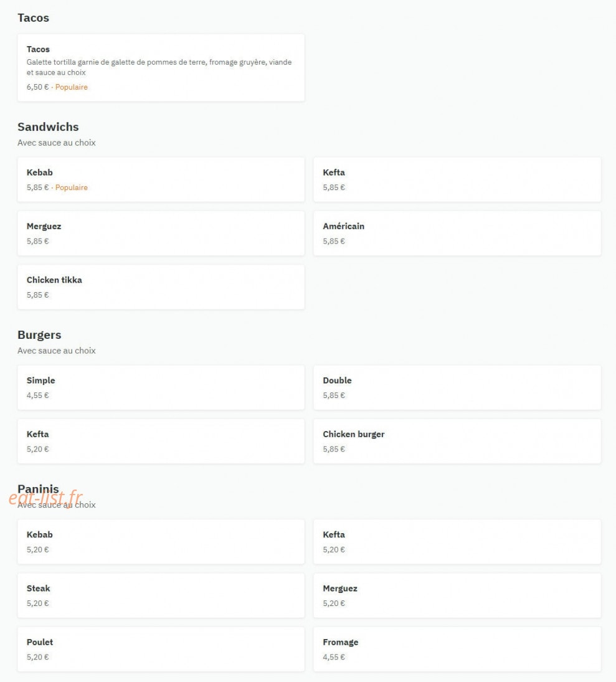Select the Tacos item card
This screenshot has width=616, height=682.
pyautogui.click(x=161, y=68)
